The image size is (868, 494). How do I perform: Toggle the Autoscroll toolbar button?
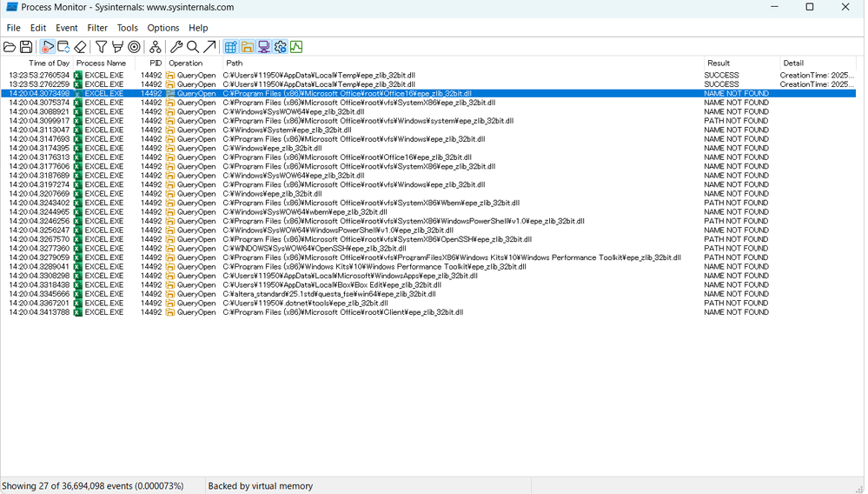coord(63,47)
